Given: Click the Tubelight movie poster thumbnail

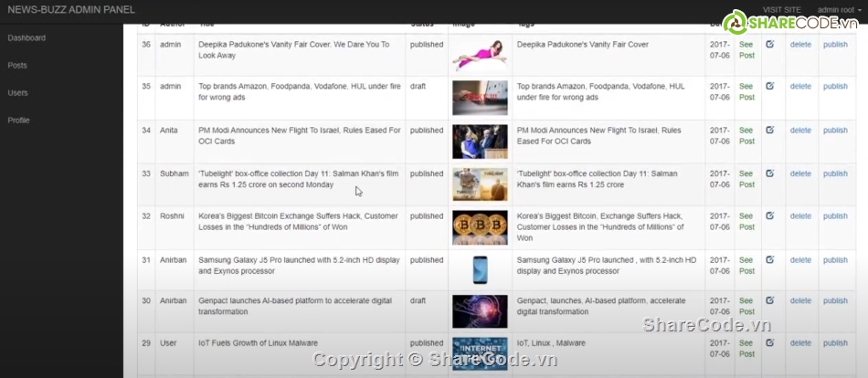Looking at the screenshot, I should pos(480,184).
